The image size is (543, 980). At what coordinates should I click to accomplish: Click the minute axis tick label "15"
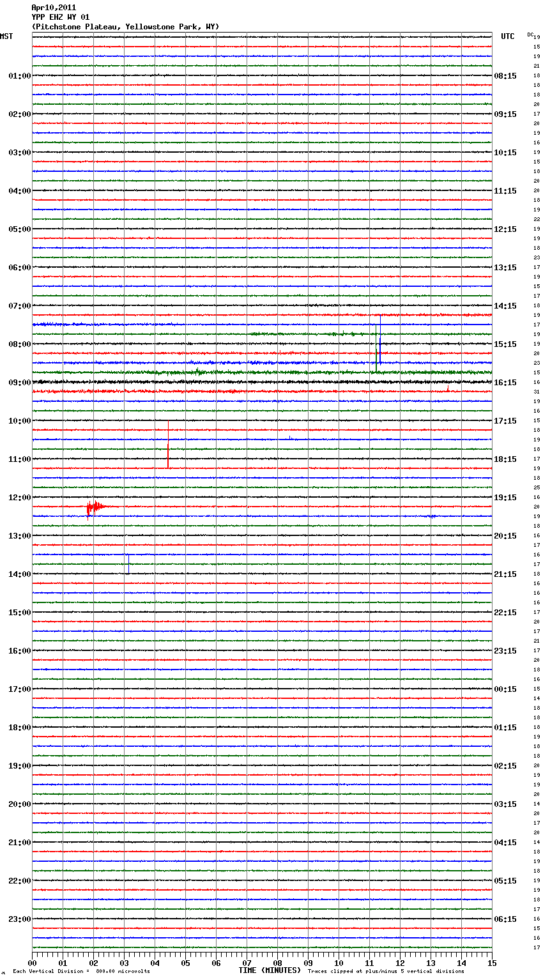[492, 963]
